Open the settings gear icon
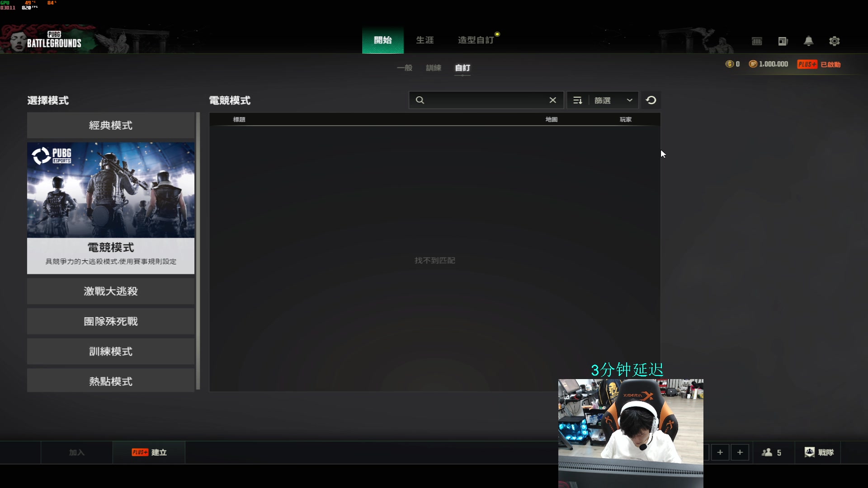The width and height of the screenshot is (868, 488). 835,41
